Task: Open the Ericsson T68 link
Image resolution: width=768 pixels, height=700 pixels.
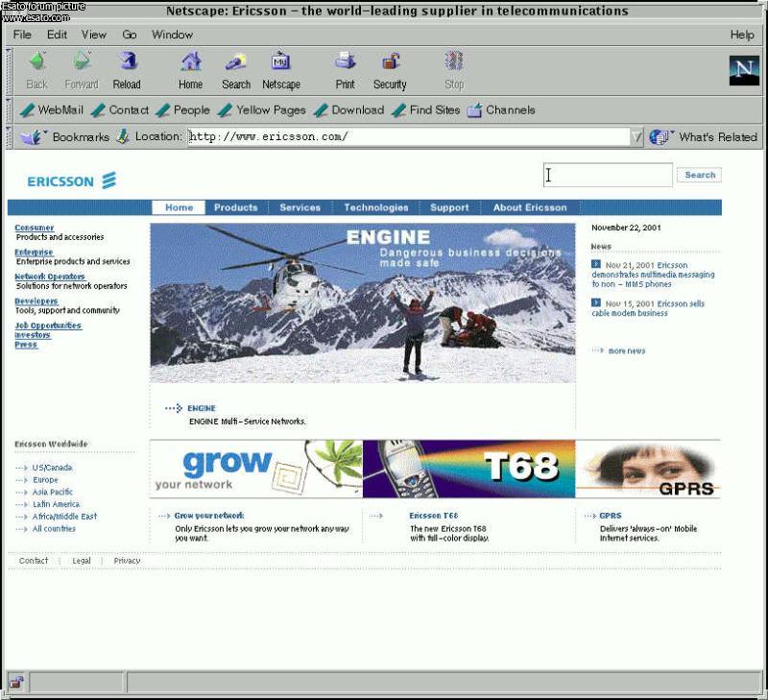Action: click(434, 516)
